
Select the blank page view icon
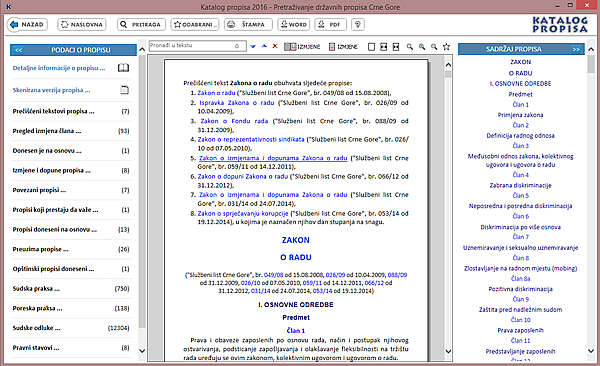click(x=371, y=47)
